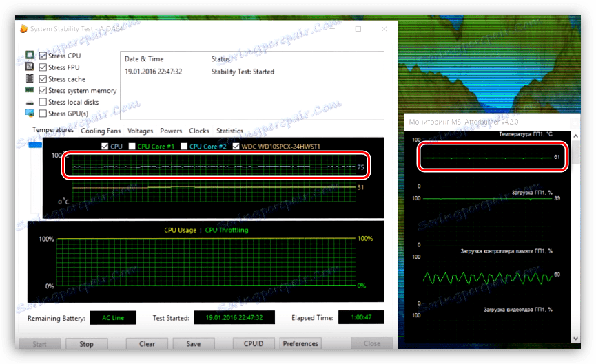Image resolution: width=596 pixels, height=364 pixels.
Task: Enable CPU Core #1 graph checkbox
Action: tap(132, 146)
